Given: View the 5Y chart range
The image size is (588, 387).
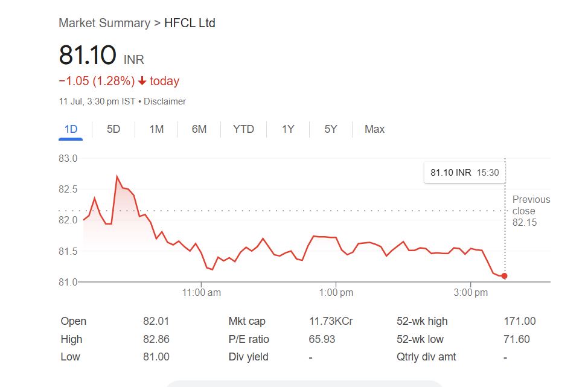Looking at the screenshot, I should pyautogui.click(x=330, y=129).
